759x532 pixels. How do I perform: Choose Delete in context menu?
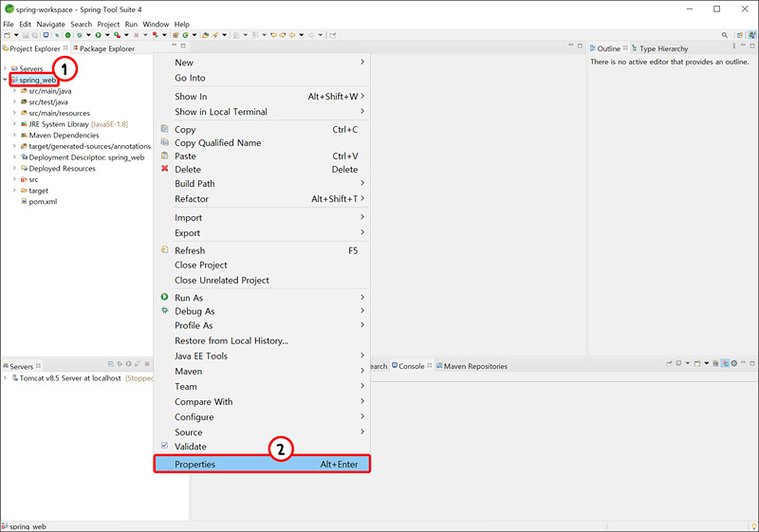262,169
